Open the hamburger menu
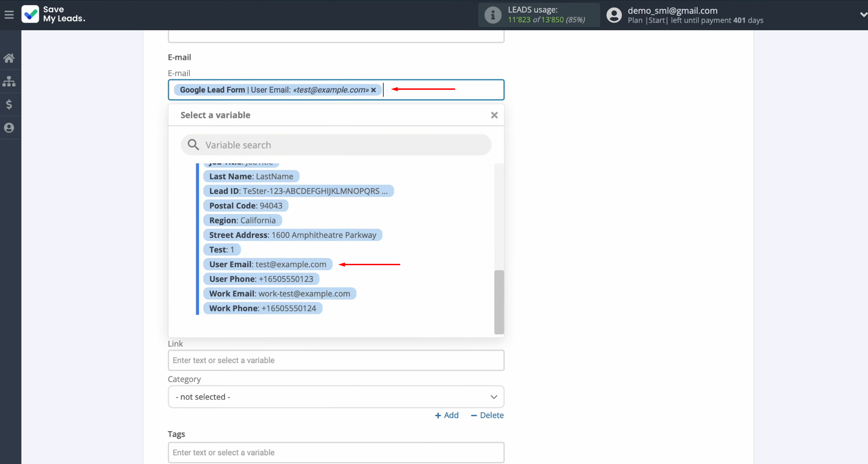Viewport: 868px width, 464px height. (9, 15)
